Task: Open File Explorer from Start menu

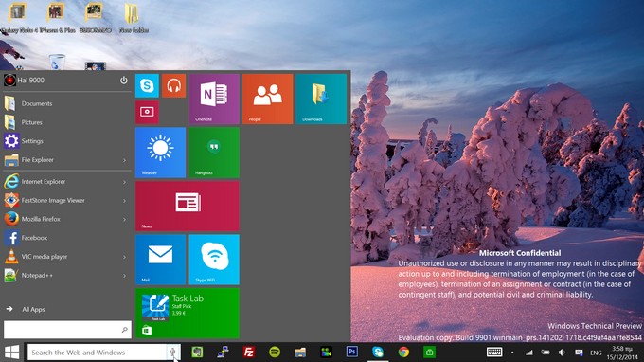Action: pos(67,160)
